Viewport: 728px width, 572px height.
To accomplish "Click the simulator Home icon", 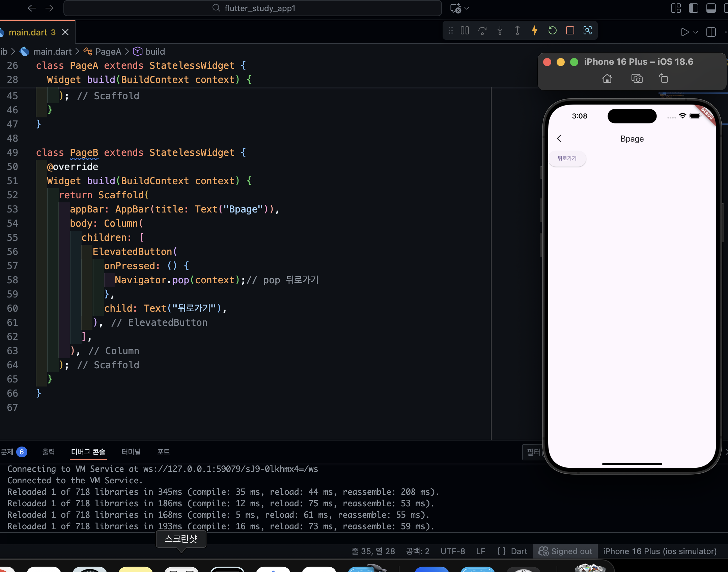I will 607,79.
